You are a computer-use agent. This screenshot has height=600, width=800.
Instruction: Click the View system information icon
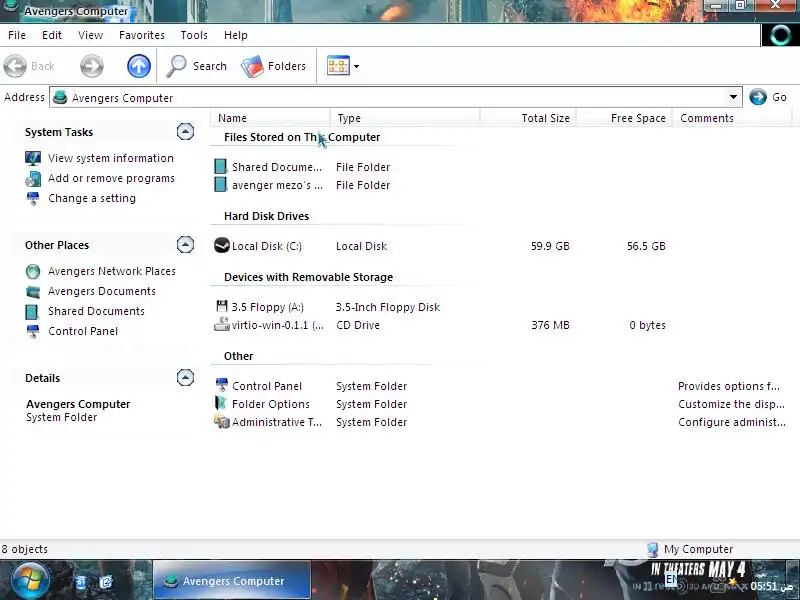[x=33, y=158]
